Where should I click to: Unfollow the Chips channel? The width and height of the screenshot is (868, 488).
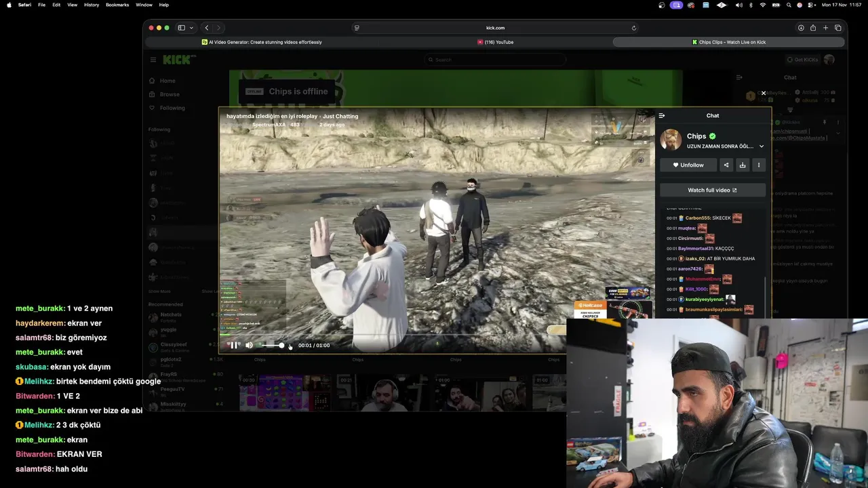pos(688,165)
